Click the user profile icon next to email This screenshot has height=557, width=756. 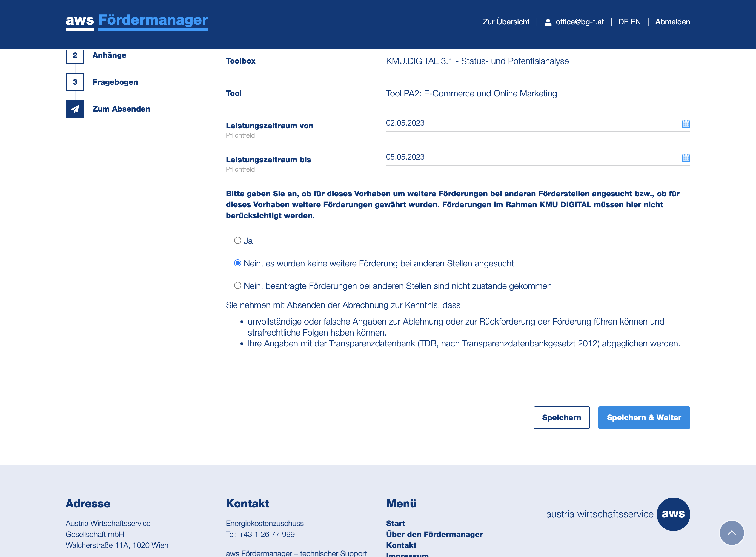548,22
